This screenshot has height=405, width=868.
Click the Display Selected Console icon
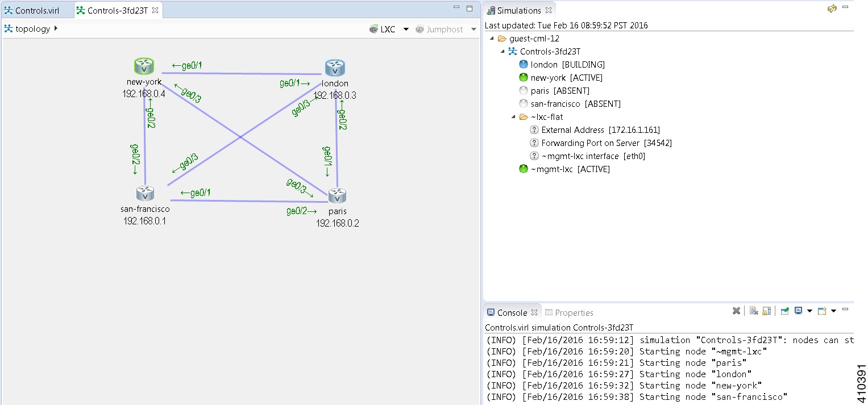(x=798, y=311)
